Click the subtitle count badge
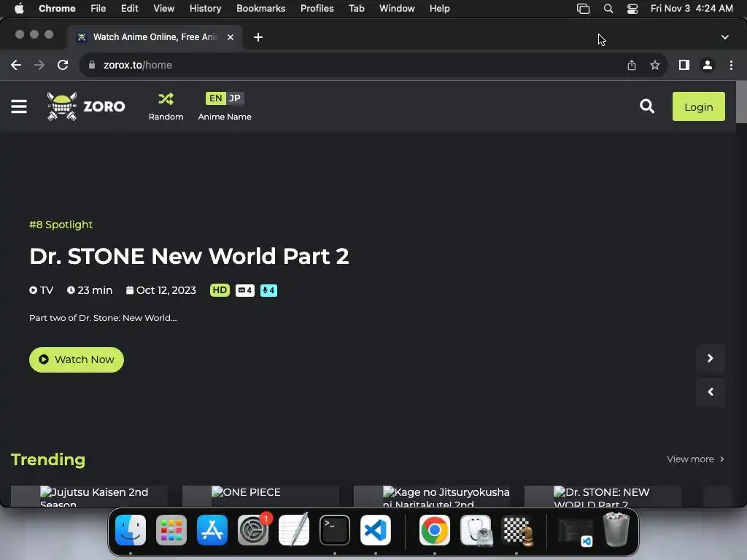 tap(245, 290)
